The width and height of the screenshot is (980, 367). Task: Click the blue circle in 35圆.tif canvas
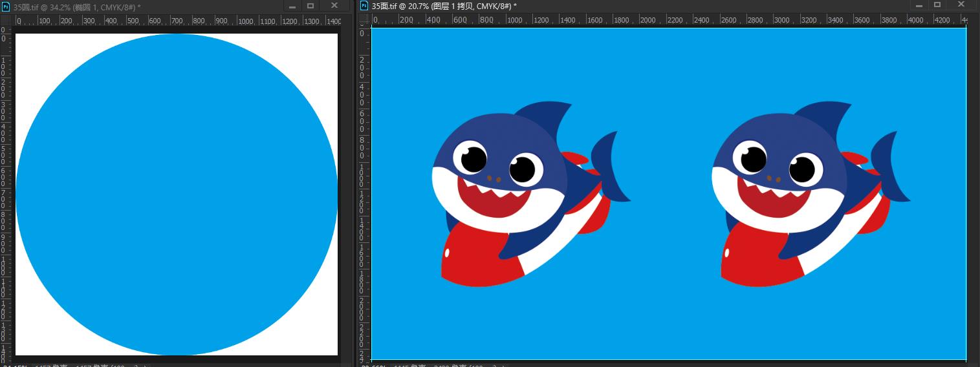177,194
